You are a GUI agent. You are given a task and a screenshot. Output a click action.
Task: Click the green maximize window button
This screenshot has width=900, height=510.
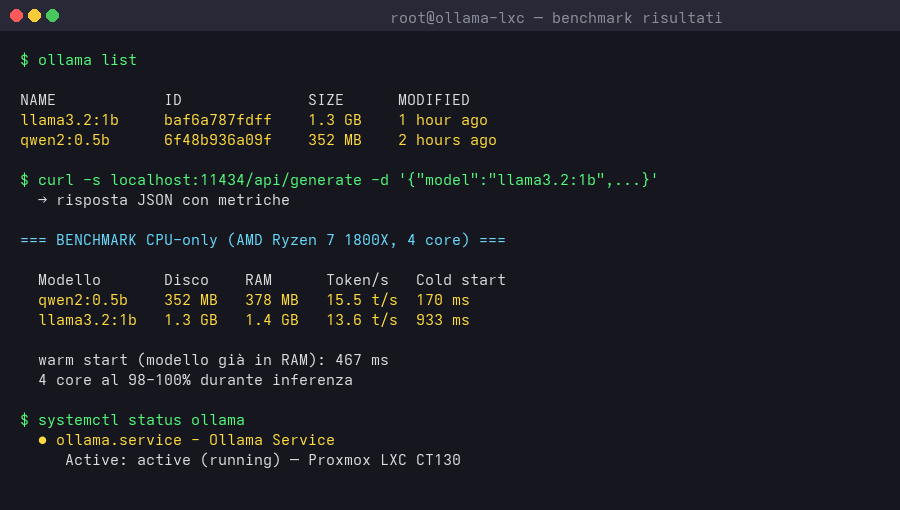53,15
